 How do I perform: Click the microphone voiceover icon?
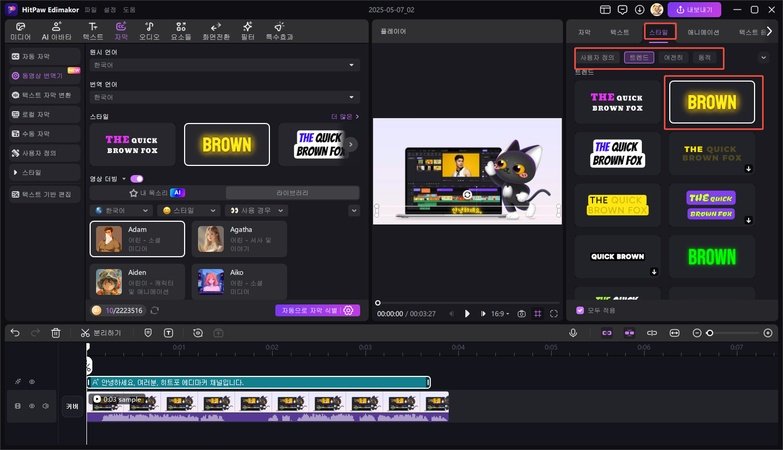(x=573, y=333)
